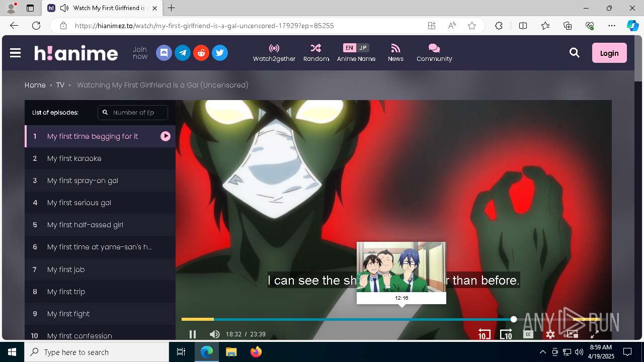Add this page to favorites star

coord(472,26)
